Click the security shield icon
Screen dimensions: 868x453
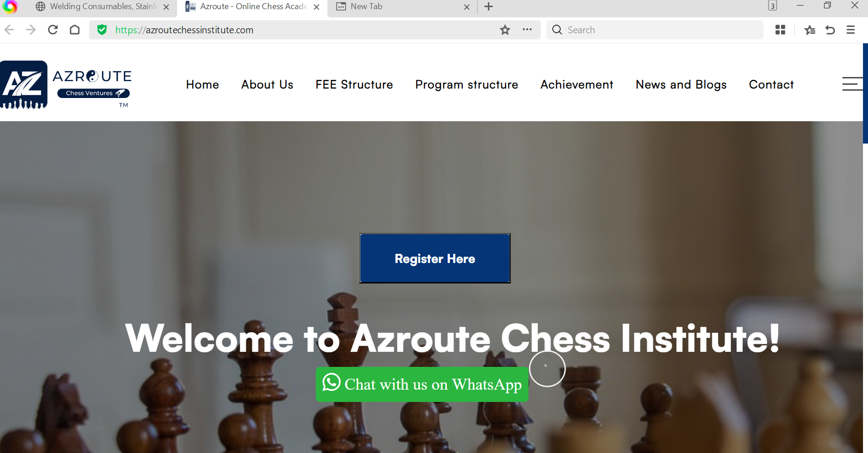[x=102, y=30]
